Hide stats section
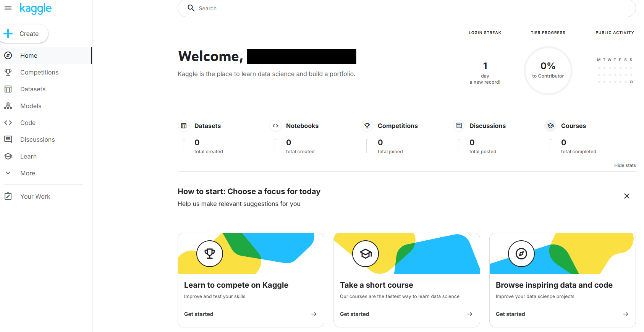The image size is (644, 332). (625, 165)
